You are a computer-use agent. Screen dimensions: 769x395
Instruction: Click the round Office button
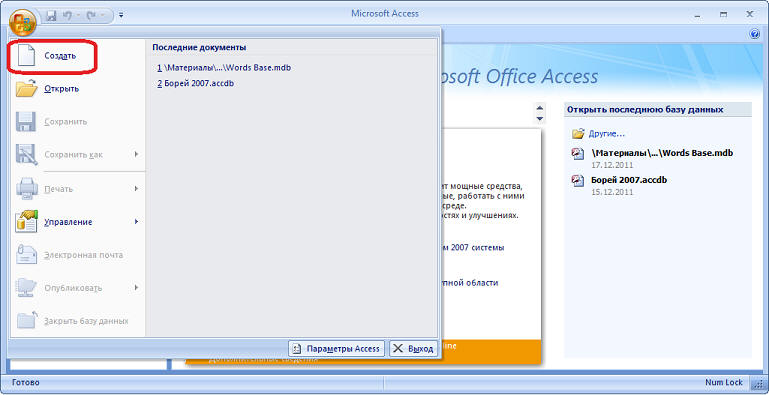[23, 23]
